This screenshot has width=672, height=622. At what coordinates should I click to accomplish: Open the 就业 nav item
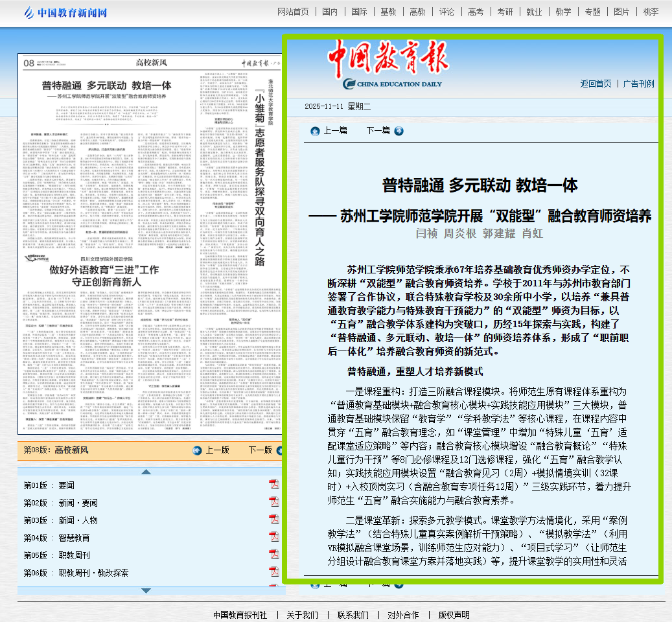534,12
